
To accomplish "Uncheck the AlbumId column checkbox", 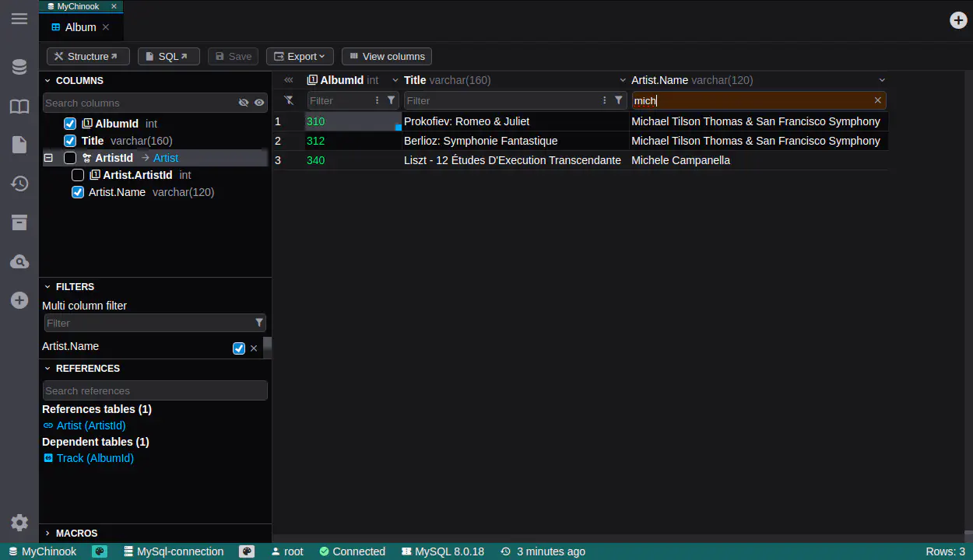I will click(x=70, y=124).
